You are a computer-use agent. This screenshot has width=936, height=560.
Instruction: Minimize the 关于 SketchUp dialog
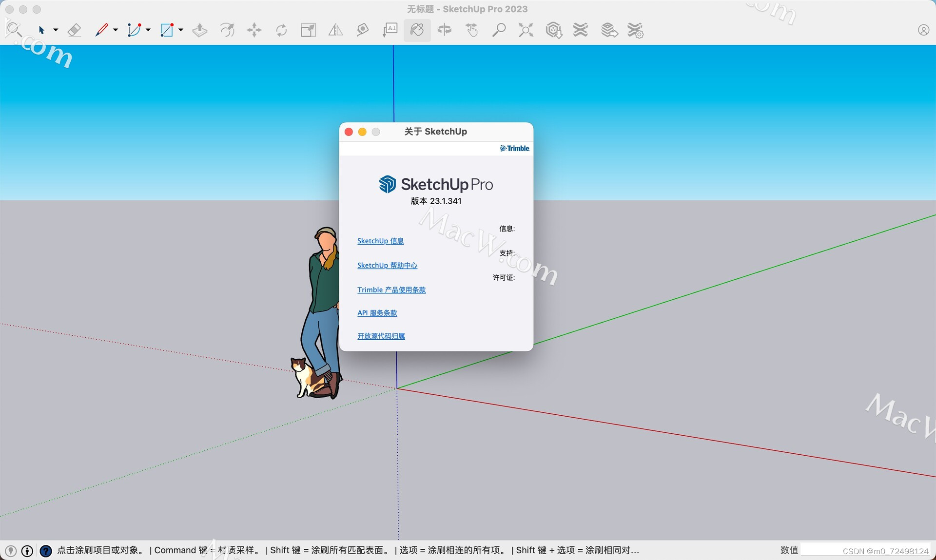(362, 132)
